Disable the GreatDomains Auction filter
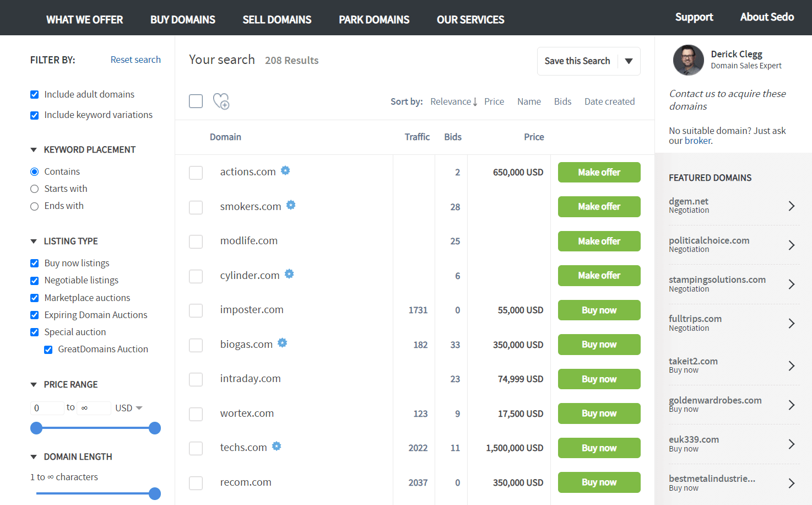The height and width of the screenshot is (505, 812). pos(48,349)
